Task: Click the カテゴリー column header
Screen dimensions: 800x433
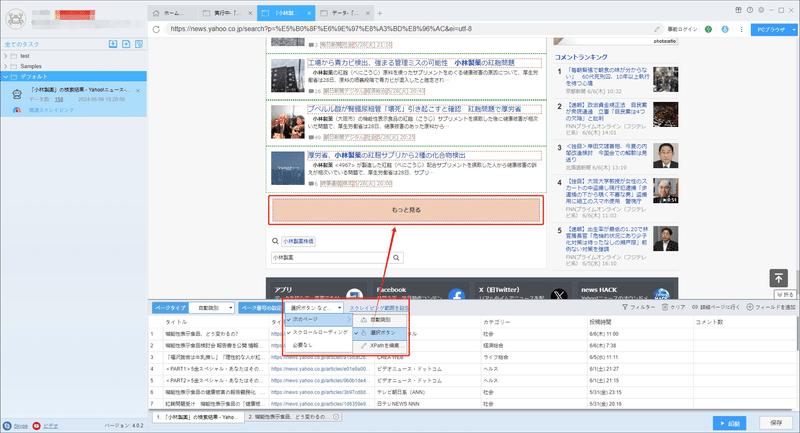Action: (x=496, y=322)
